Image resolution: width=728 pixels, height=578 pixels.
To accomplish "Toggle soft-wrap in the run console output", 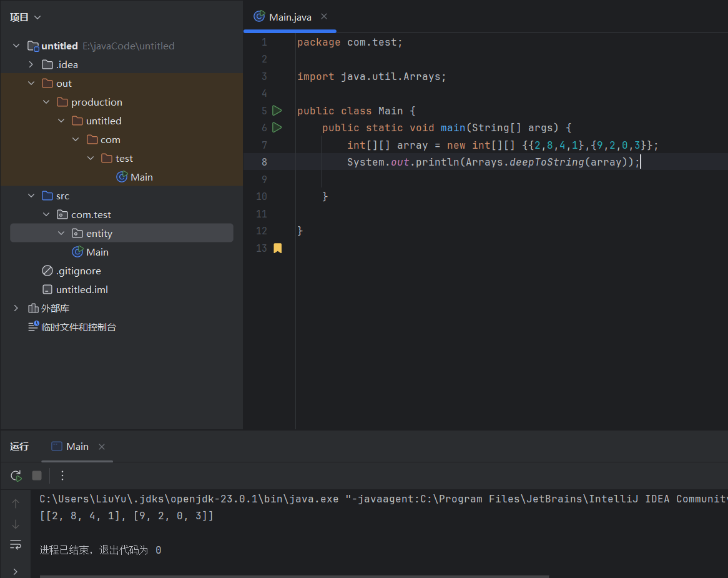I will [16, 544].
